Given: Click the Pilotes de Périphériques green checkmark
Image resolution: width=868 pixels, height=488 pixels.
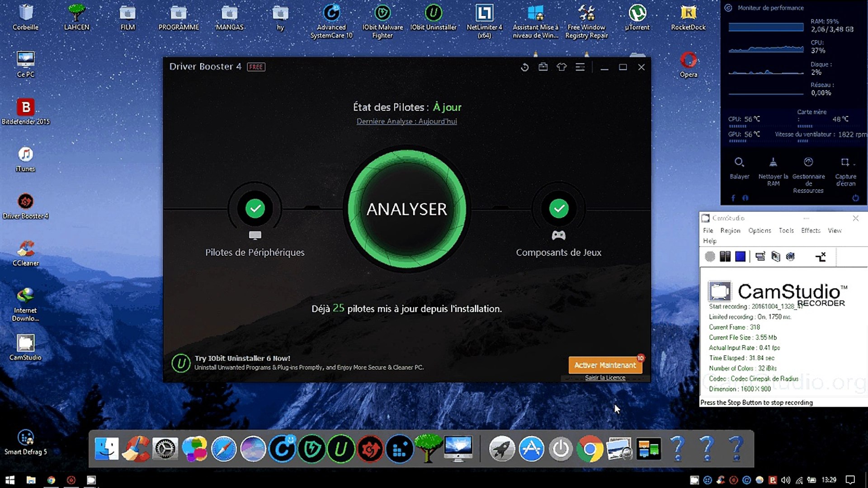Looking at the screenshot, I should 255,209.
